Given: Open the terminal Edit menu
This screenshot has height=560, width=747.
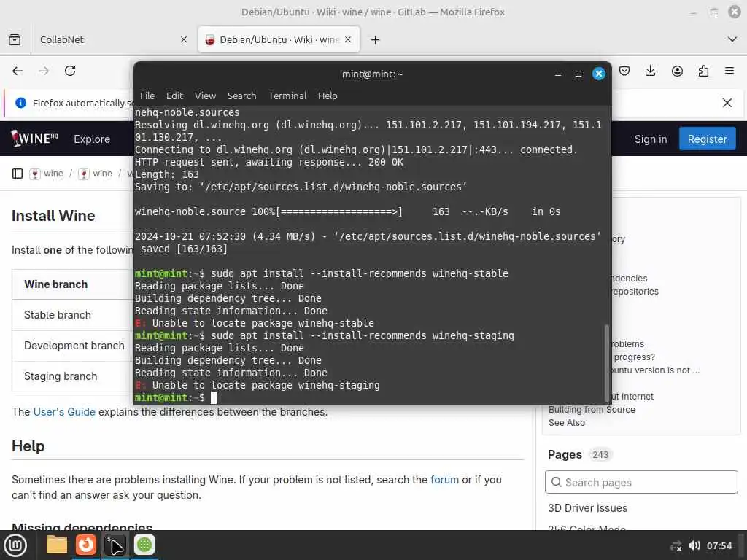Looking at the screenshot, I should pyautogui.click(x=174, y=96).
